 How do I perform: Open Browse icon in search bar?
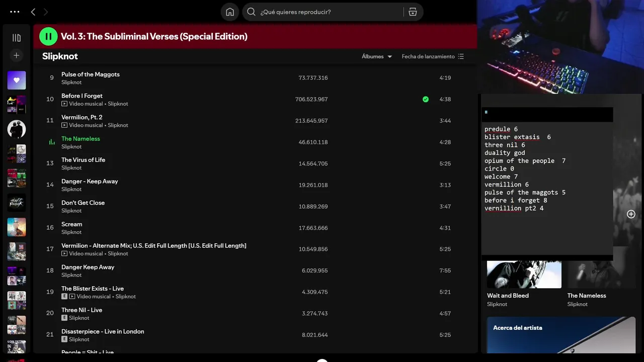pyautogui.click(x=413, y=12)
